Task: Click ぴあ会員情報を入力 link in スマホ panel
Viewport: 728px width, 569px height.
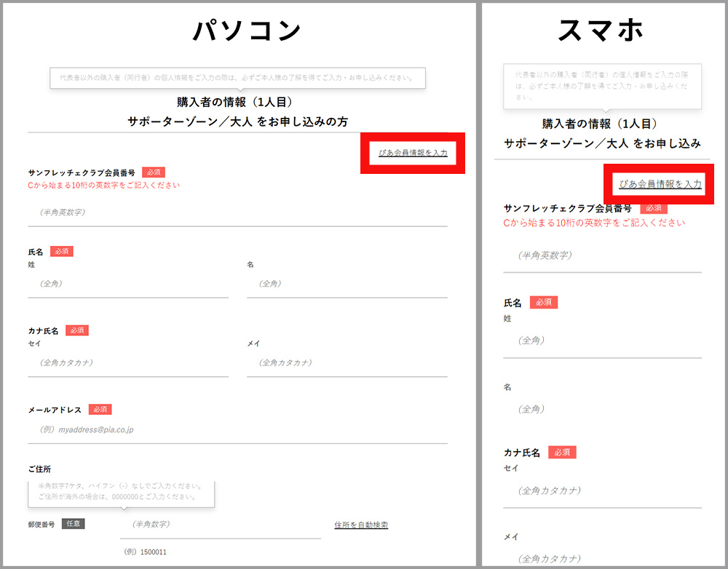Action: [660, 185]
